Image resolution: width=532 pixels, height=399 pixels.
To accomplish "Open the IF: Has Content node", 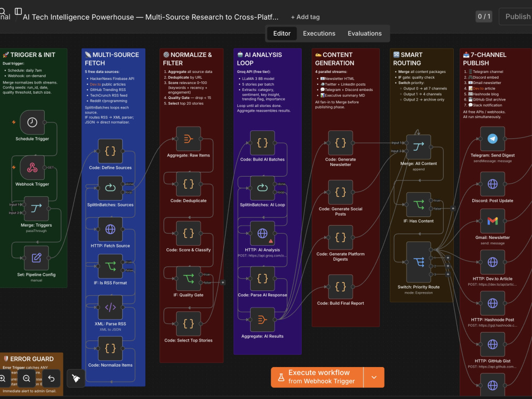I will [419, 205].
